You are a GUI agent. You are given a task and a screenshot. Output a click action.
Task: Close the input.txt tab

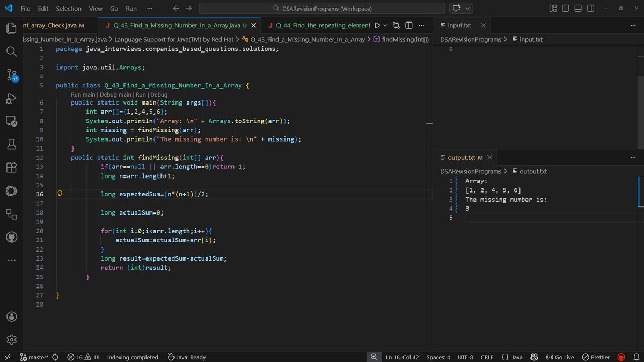pos(483,25)
